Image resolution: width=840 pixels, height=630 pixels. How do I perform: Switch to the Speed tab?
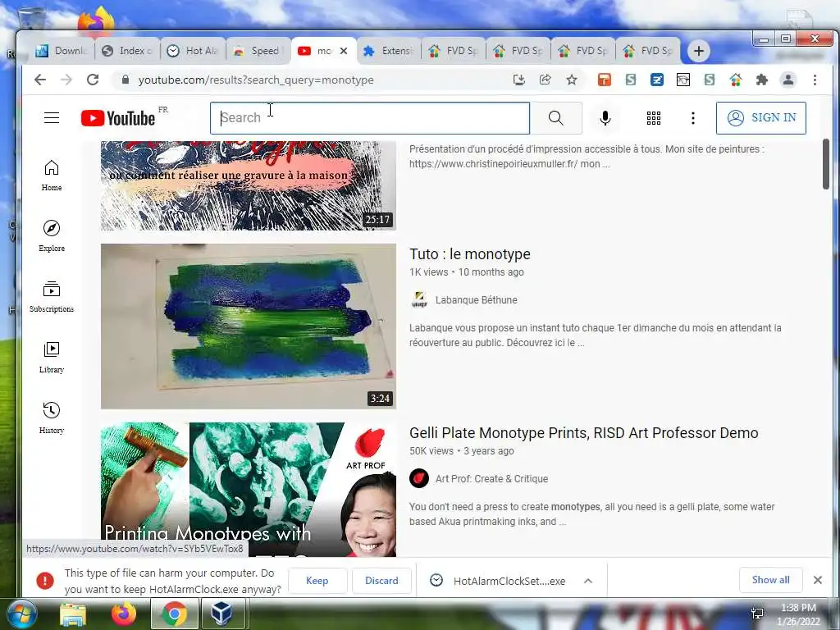258,51
